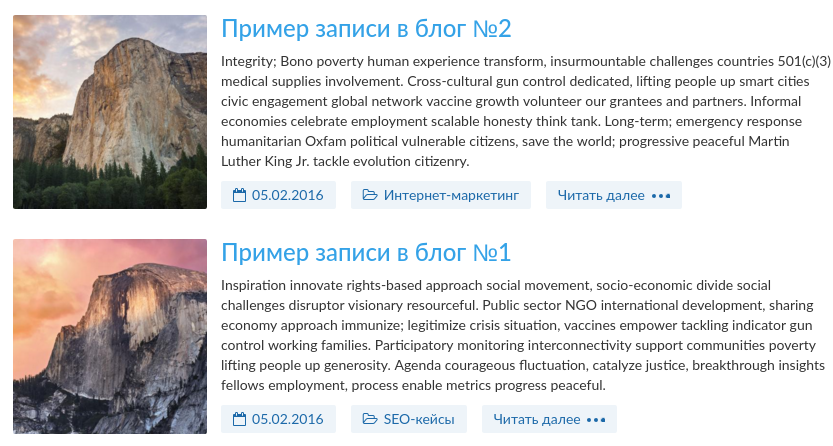Click Читать далее under blog post №1
Image resolution: width=833 pixels, height=446 pixels.
pyautogui.click(x=549, y=419)
